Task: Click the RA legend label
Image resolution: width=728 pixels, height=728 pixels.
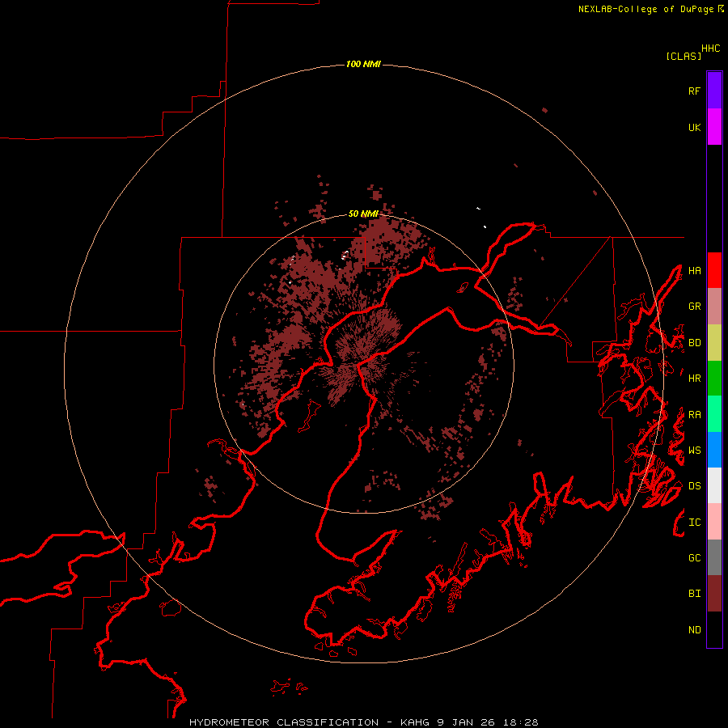Action: pyautogui.click(x=694, y=415)
